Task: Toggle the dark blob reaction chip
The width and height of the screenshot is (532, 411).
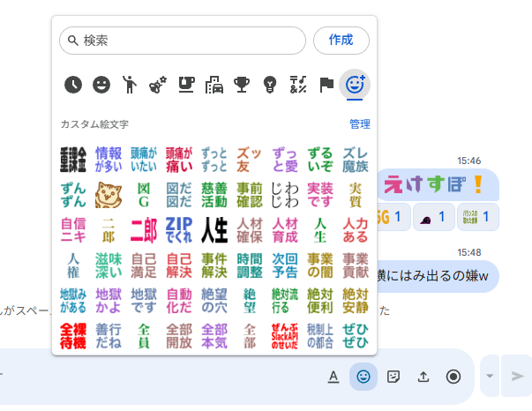Action: (433, 217)
